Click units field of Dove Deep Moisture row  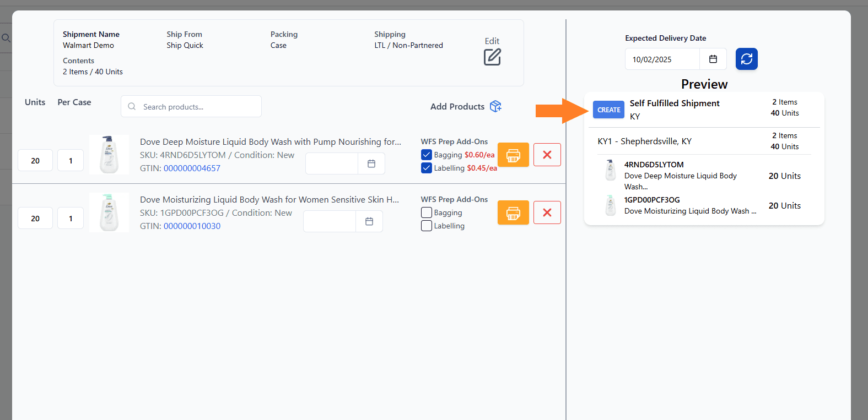tap(35, 161)
